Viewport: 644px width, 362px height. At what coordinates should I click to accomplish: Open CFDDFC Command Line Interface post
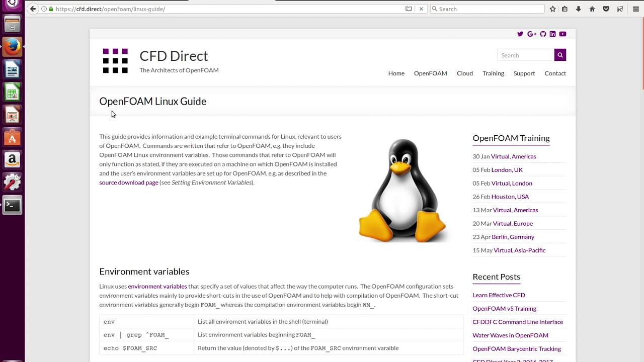coord(518,322)
